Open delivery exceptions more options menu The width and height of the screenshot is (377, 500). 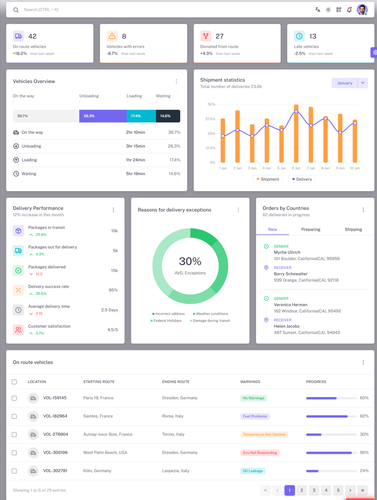pyautogui.click(x=238, y=210)
